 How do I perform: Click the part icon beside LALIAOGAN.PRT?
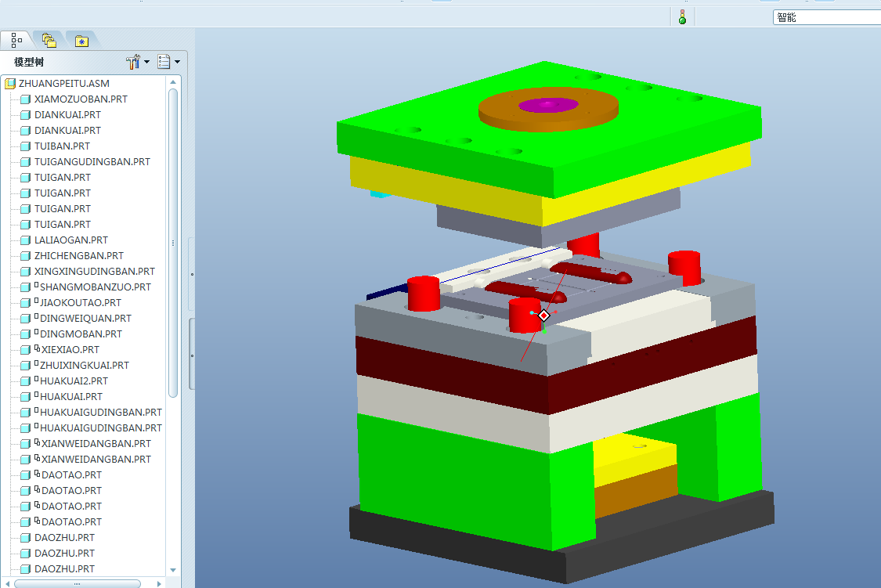coord(25,240)
